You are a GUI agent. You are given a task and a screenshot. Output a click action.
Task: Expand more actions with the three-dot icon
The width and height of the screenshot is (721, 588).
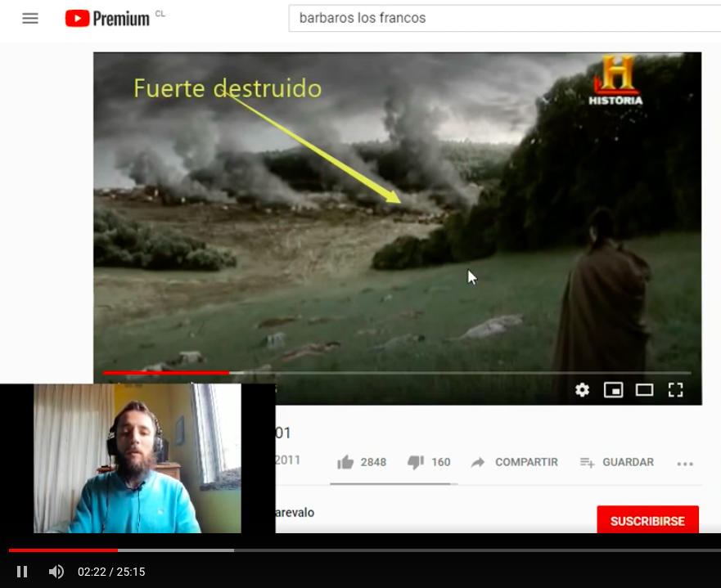click(x=685, y=464)
